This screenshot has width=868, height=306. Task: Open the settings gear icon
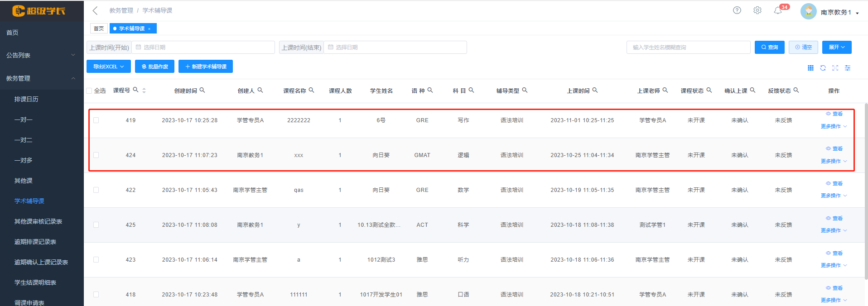point(757,10)
